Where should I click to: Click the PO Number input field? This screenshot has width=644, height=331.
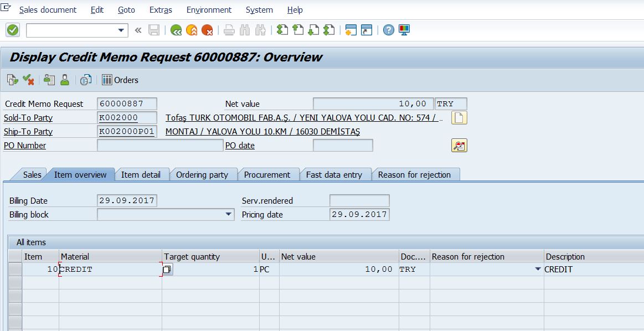(x=159, y=145)
